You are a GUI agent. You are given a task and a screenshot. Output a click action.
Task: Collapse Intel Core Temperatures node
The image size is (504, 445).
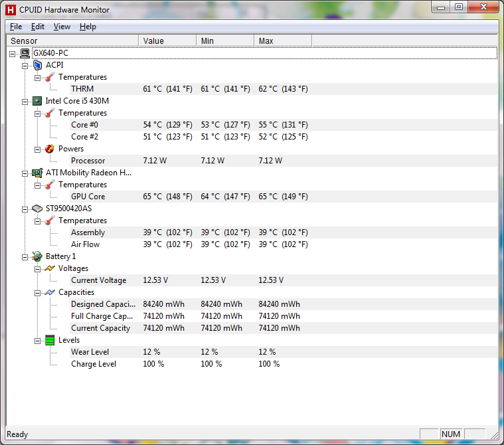pyautogui.click(x=37, y=114)
